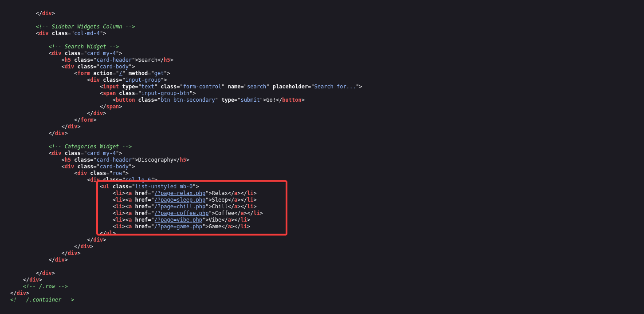Image resolution: width=644 pixels, height=314 pixels.
Task: Click the div class "row" value
Action: [118, 173]
